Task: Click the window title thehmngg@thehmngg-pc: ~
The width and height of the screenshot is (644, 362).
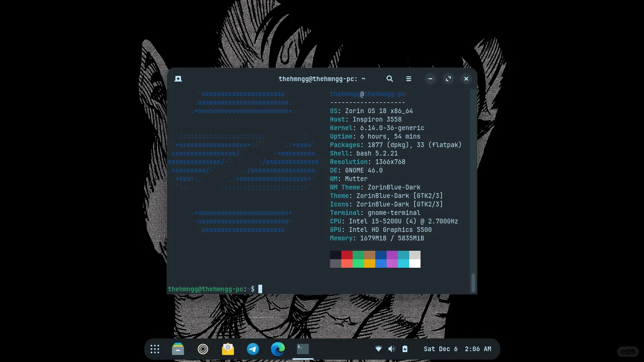Action: pyautogui.click(x=322, y=79)
